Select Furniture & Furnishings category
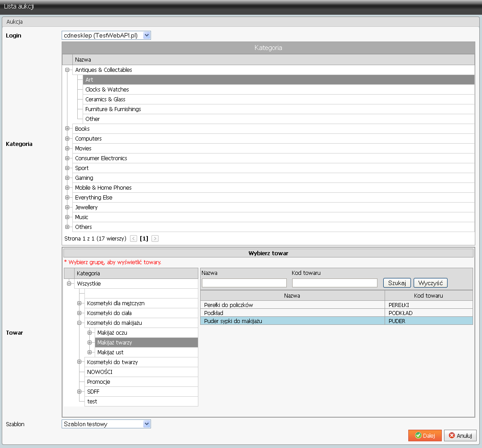The image size is (482, 448). click(278, 109)
